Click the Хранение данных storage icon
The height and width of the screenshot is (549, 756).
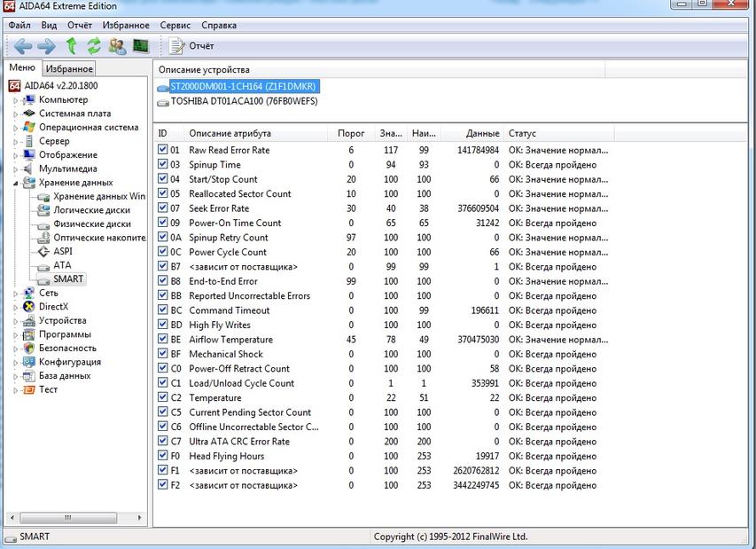[29, 183]
